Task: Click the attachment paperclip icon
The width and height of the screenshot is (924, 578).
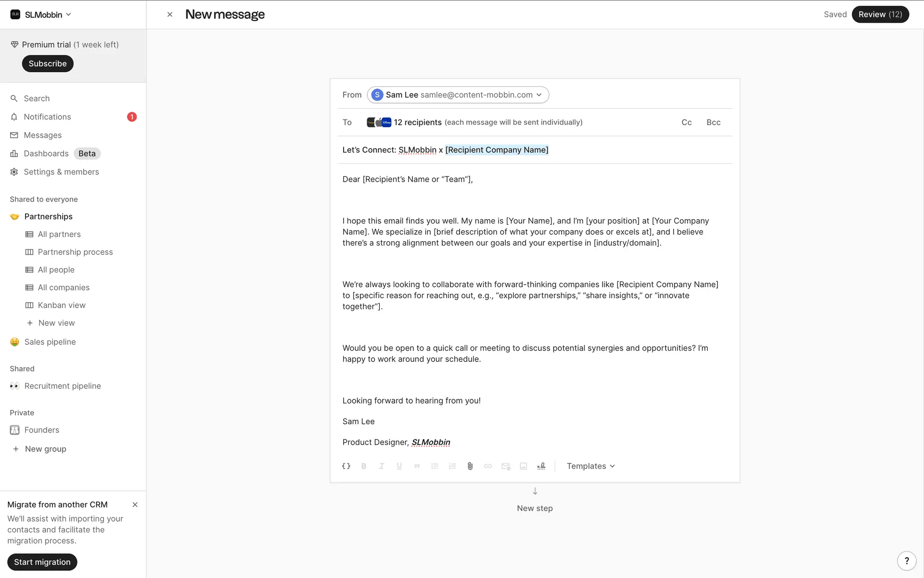Action: pyautogui.click(x=470, y=466)
